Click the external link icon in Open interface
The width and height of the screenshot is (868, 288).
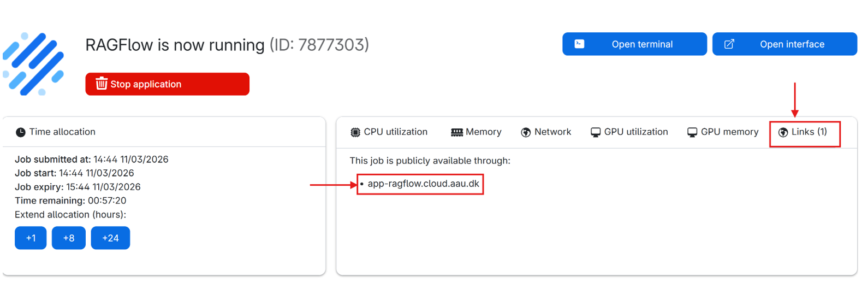729,44
